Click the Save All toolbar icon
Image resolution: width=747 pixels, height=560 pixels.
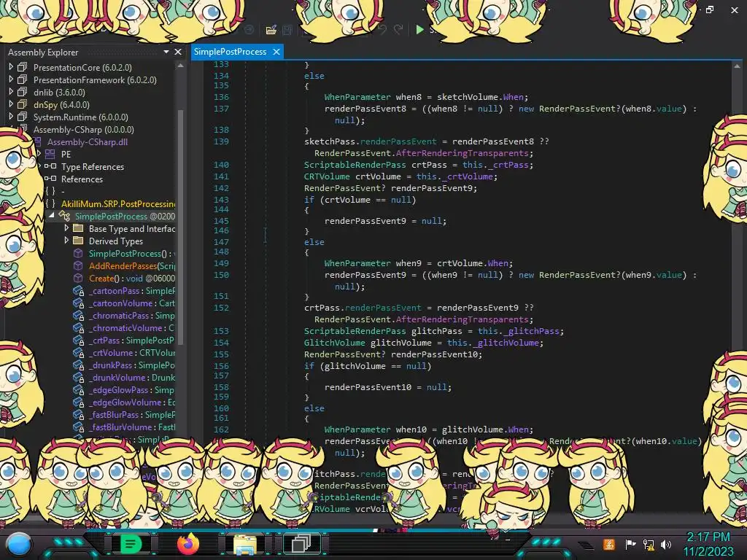[x=287, y=30]
